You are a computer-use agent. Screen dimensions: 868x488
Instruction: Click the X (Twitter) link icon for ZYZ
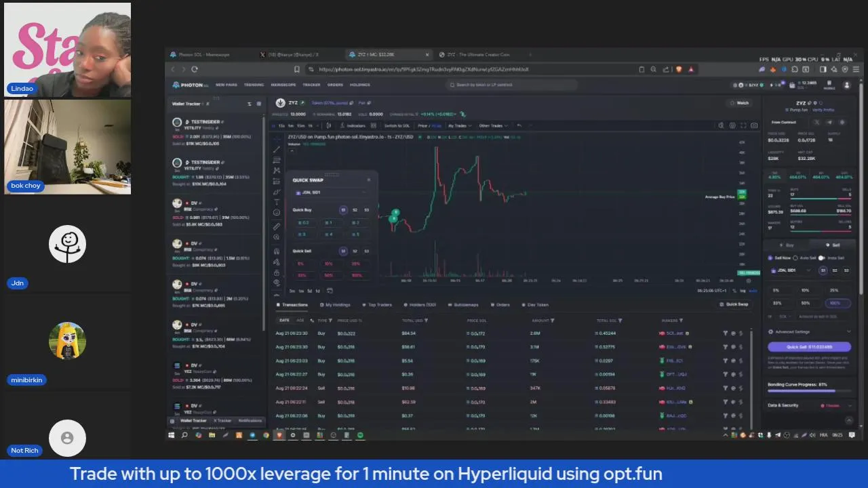[x=816, y=122]
